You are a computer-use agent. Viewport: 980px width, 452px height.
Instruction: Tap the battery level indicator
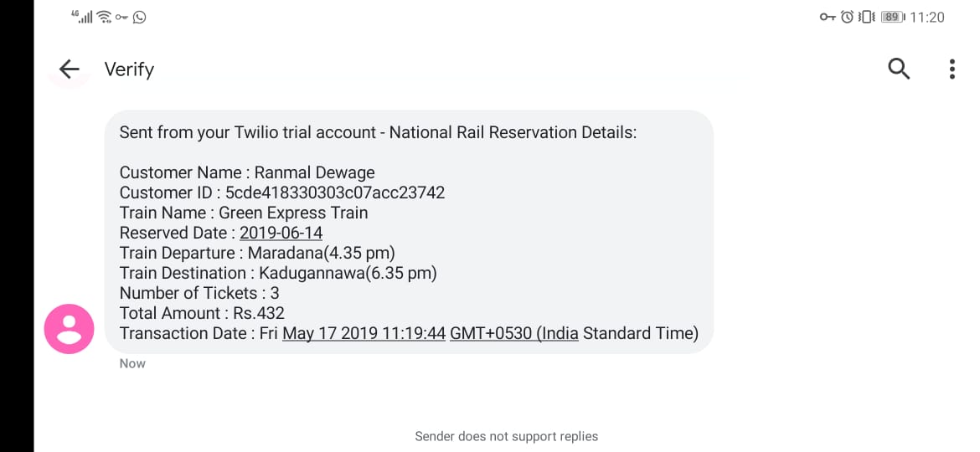click(893, 18)
